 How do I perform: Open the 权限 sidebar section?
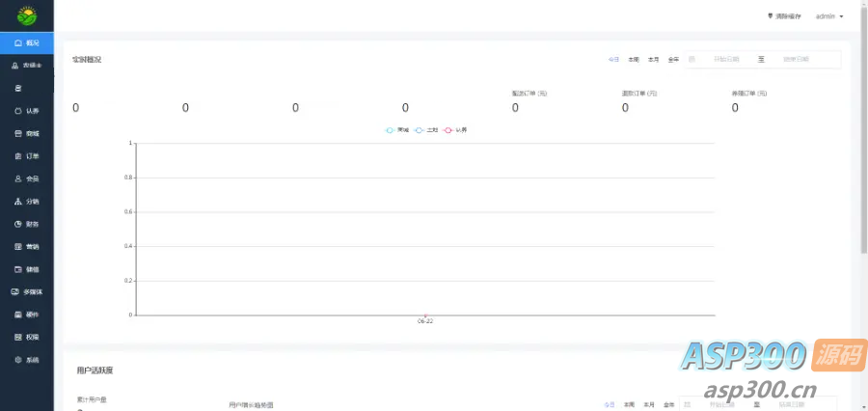27,337
